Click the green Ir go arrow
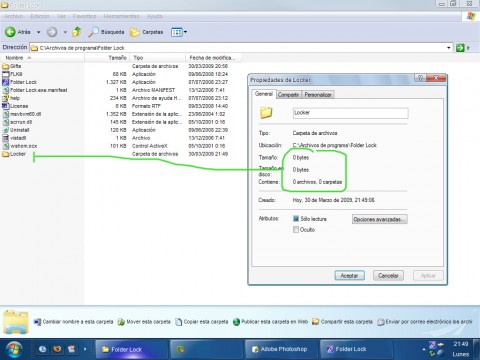 [460, 48]
